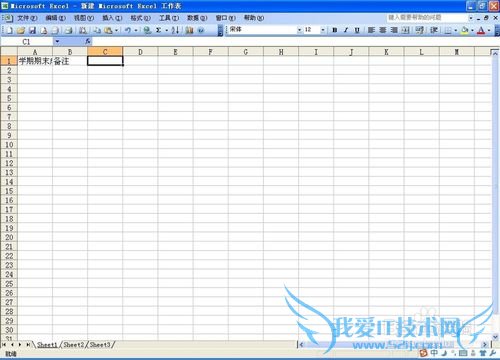
Task: Click the column H header
Action: pos(281,52)
